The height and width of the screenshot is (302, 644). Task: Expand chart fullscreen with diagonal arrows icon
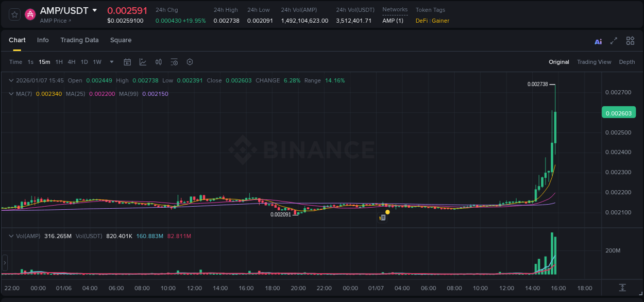(613, 40)
